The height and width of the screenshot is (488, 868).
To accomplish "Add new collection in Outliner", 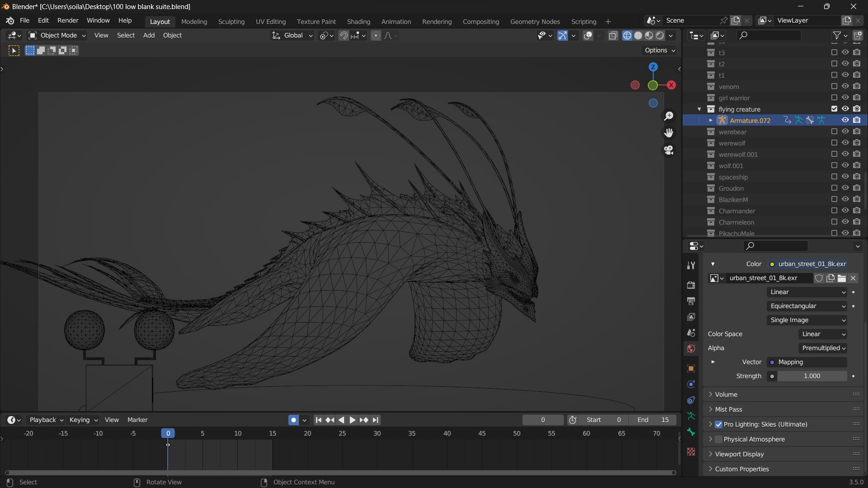I will (857, 35).
